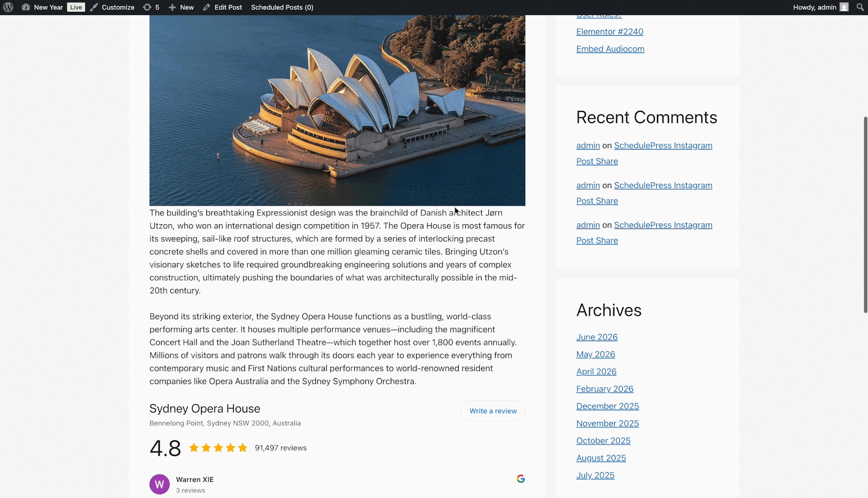The height and width of the screenshot is (498, 868).
Task: Open the admin bar search icon
Action: (860, 7)
